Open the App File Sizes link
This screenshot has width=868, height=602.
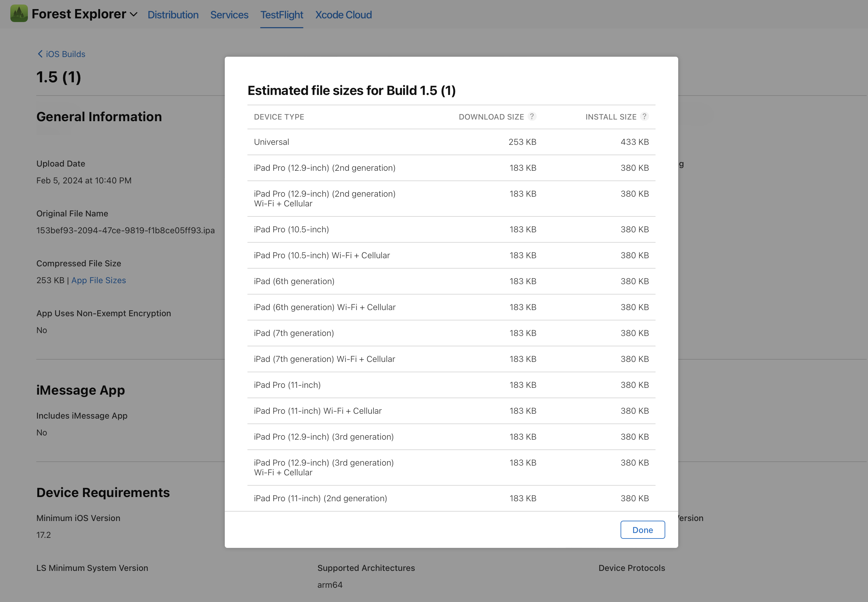point(98,280)
